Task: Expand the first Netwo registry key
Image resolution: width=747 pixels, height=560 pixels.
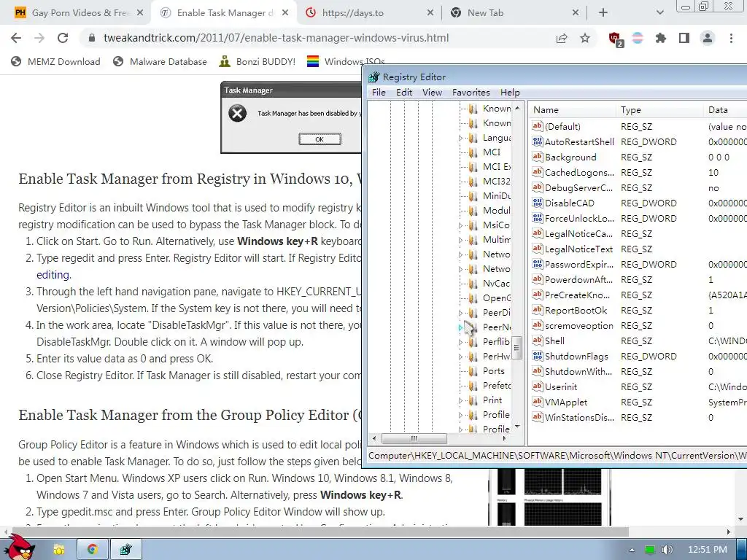Action: point(460,254)
